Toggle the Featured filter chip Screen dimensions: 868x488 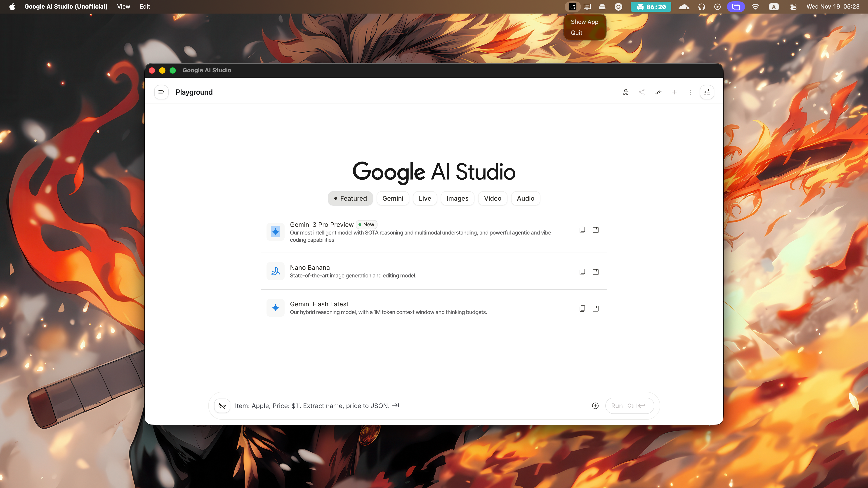[350, 198]
